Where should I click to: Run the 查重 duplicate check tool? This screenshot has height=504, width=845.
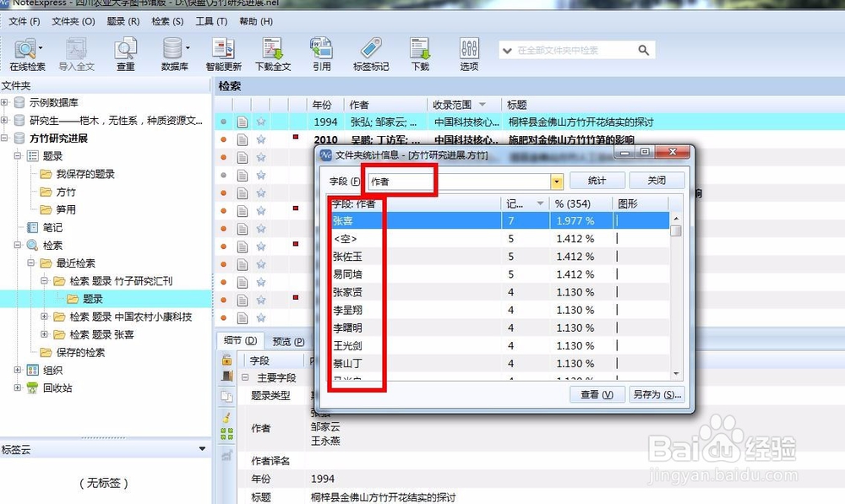(x=126, y=54)
